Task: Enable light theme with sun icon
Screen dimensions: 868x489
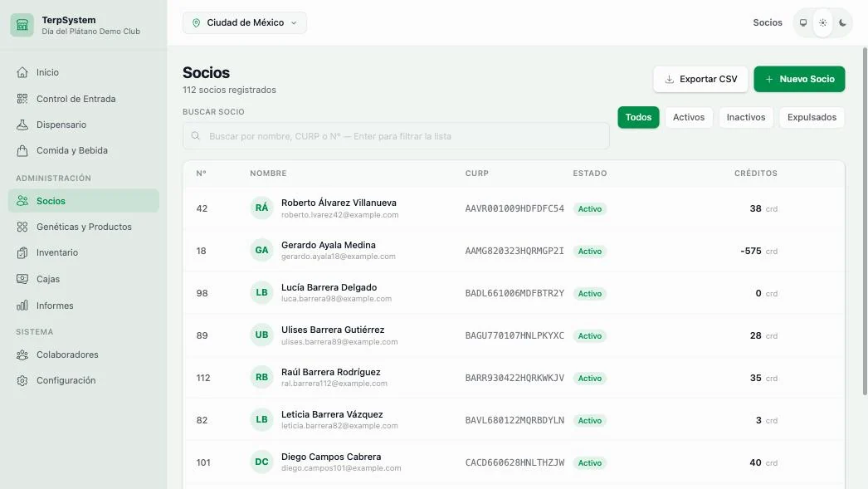Action: (x=823, y=22)
